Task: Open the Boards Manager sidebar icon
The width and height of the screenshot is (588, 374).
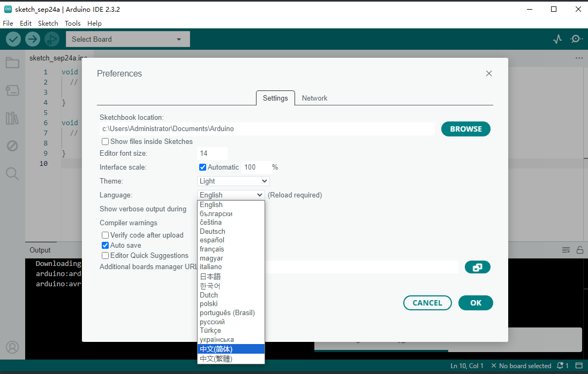Action: tap(12, 90)
